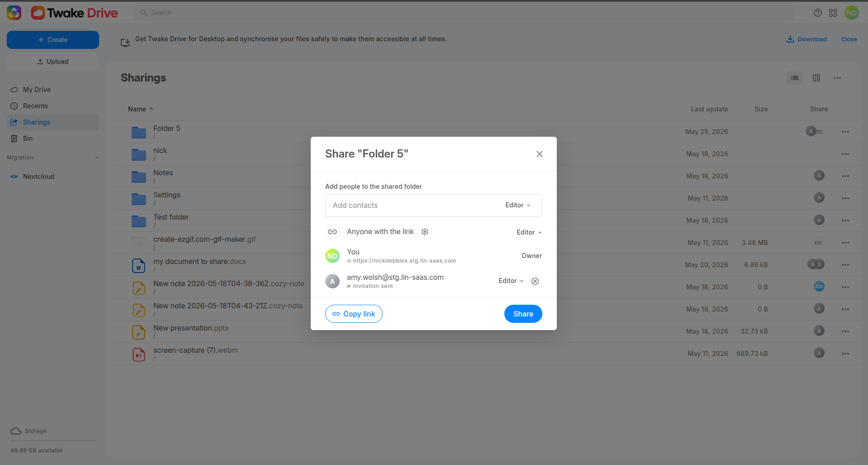The width and height of the screenshot is (868, 465).
Task: Click the storage usage bar
Action: [x=53, y=441]
